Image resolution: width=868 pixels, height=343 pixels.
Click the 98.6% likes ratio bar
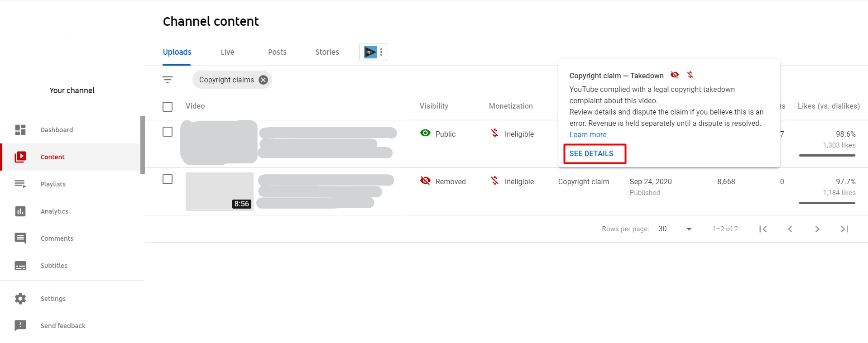[827, 155]
